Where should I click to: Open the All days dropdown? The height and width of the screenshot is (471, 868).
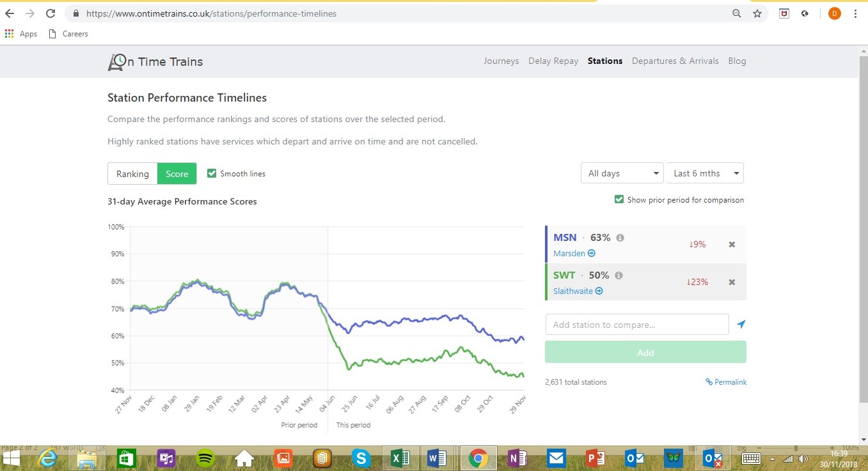tap(622, 173)
